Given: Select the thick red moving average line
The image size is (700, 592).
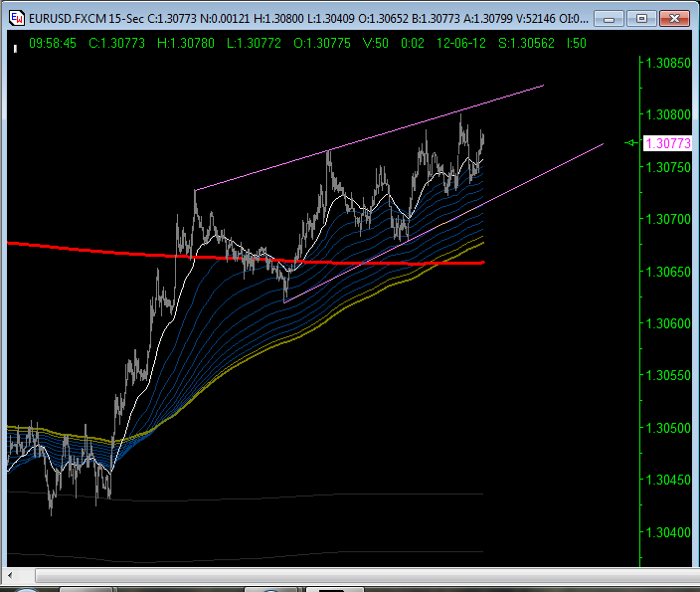Looking at the screenshot, I should tap(99, 249).
